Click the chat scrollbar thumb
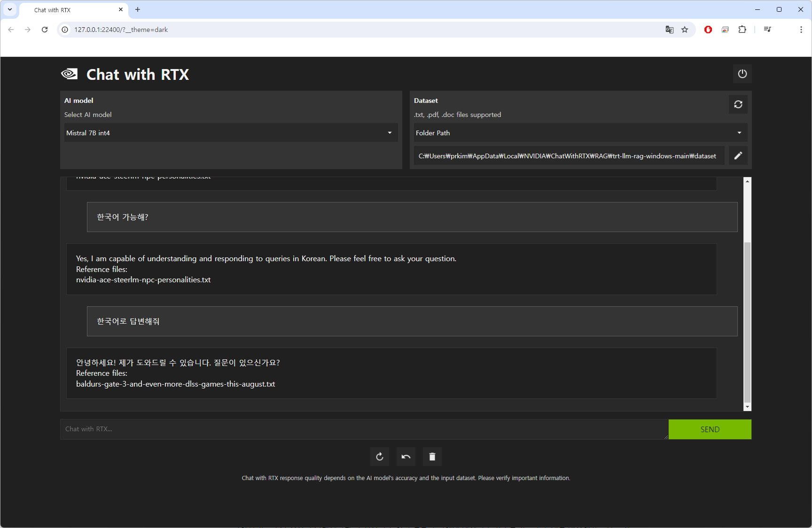The width and height of the screenshot is (812, 528). click(747, 323)
